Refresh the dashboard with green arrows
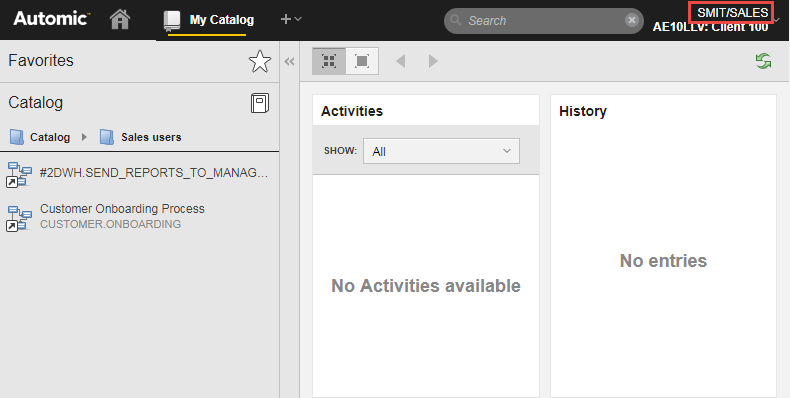 (763, 61)
